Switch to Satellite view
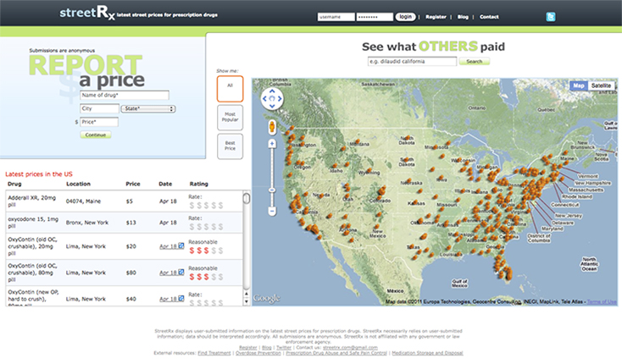This screenshot has width=622, height=364. (x=601, y=85)
